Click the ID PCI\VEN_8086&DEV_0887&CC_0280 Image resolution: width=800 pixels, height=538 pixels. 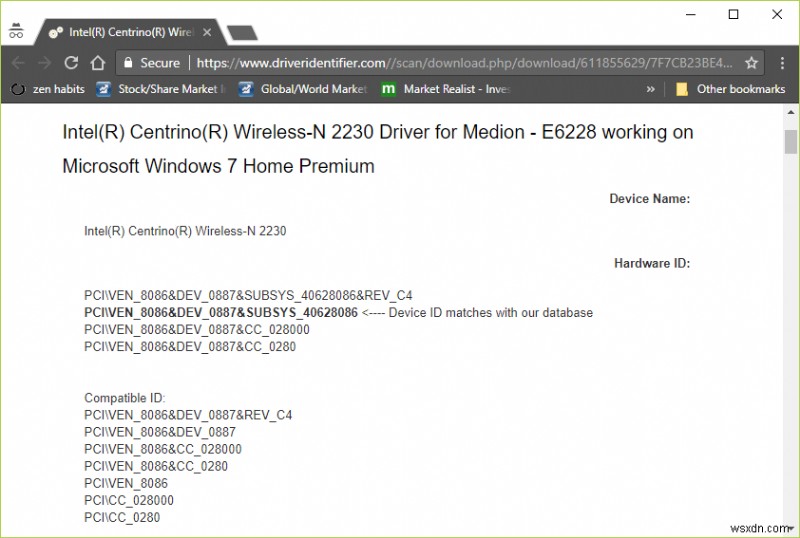pyautogui.click(x=190, y=347)
